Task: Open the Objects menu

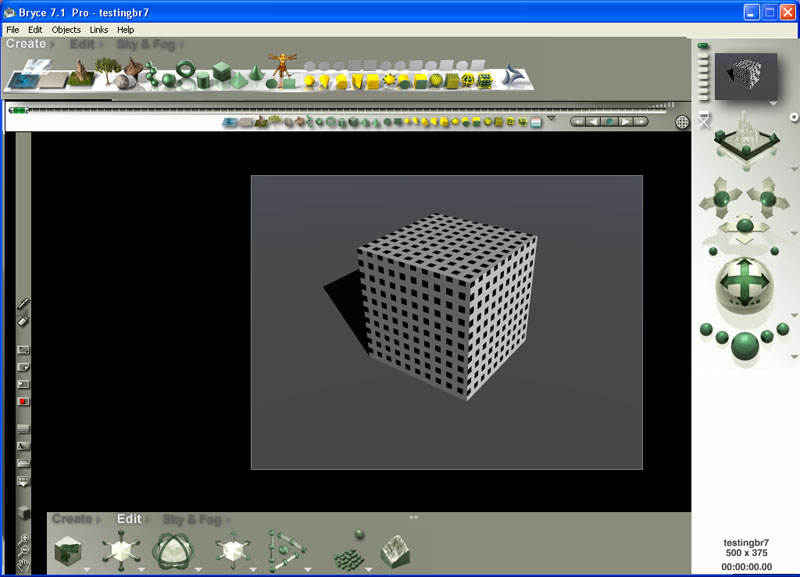Action: pyautogui.click(x=65, y=29)
